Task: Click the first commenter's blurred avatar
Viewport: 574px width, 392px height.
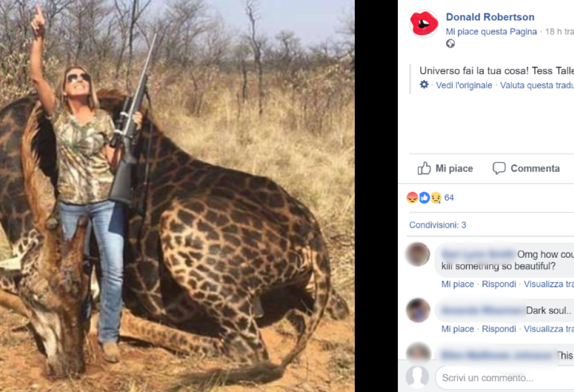Action: tap(418, 254)
